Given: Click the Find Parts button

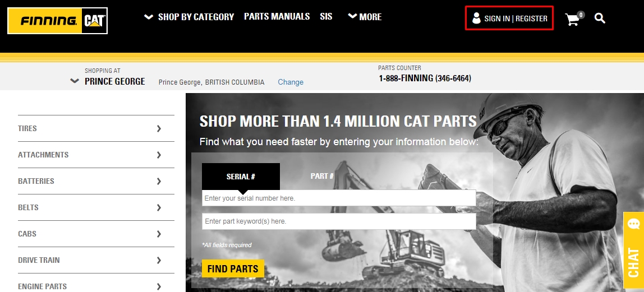Looking at the screenshot, I should (233, 268).
